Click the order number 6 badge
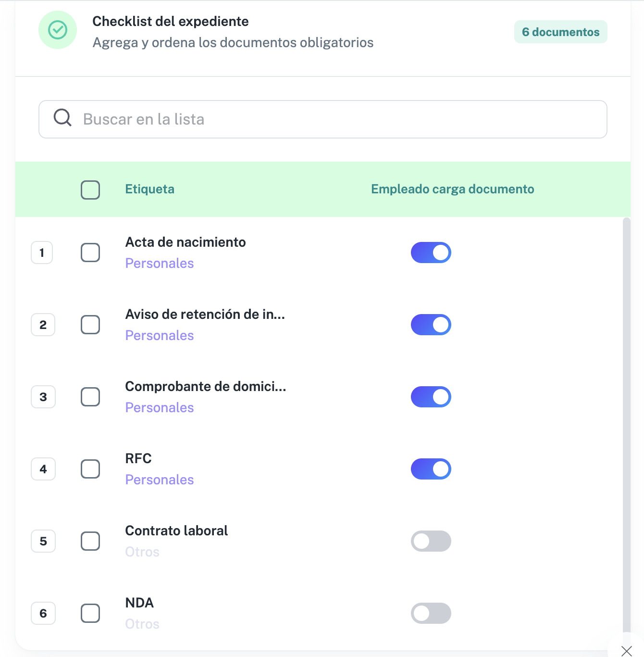Viewport: 644px width, 657px height. (x=43, y=613)
